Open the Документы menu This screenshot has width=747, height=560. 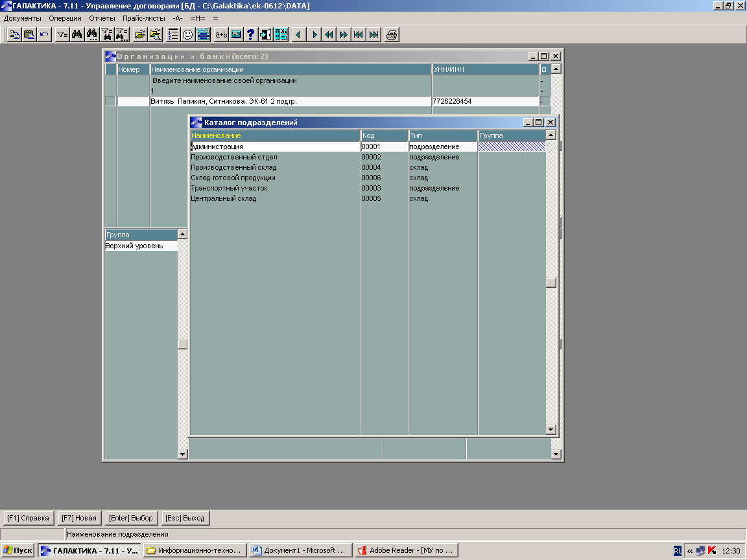(23, 18)
